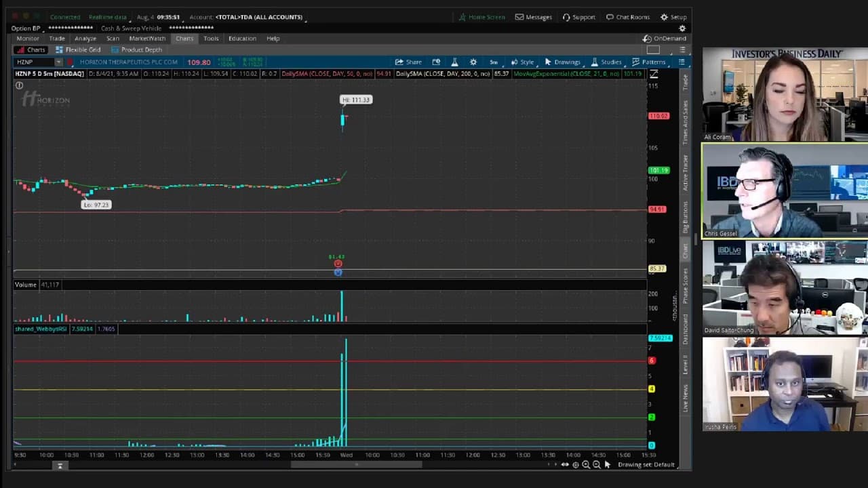Click the 109.80 last price display
Image resolution: width=868 pixels, height=488 pixels.
pyautogui.click(x=199, y=62)
